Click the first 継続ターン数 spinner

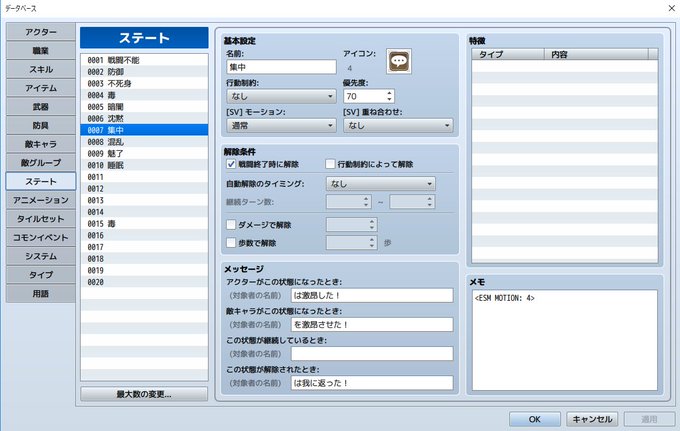click(x=348, y=202)
